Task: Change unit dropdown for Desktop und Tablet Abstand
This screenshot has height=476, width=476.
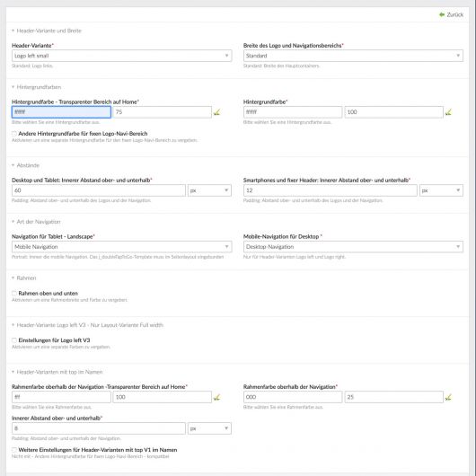Action: coord(209,190)
